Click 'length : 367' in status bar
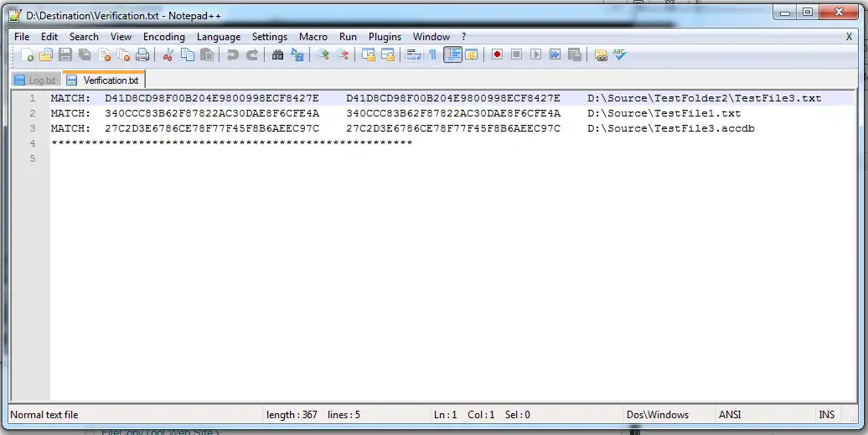Viewport: 868px width, 435px height. 292,415
